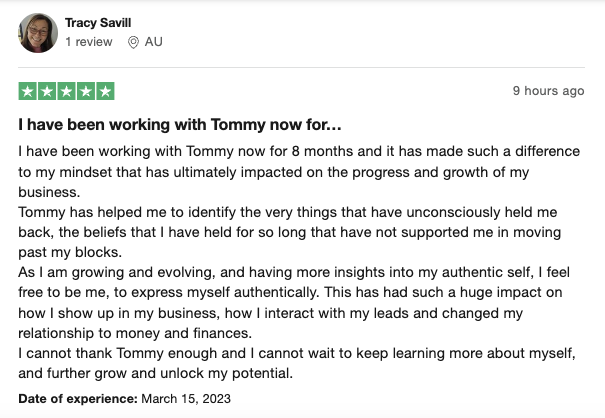
Task: Click the sentence 'I cannot thank Tommy enough'
Action: [297, 363]
